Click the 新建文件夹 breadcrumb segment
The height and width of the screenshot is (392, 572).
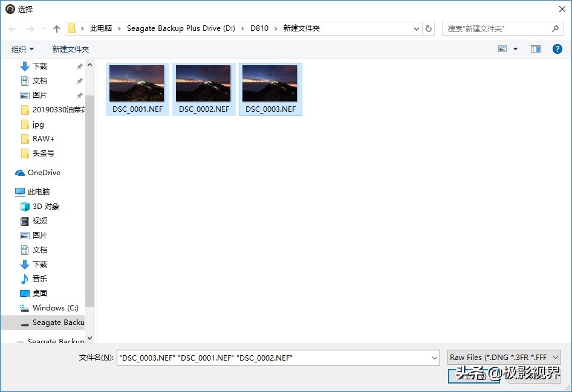(x=301, y=28)
